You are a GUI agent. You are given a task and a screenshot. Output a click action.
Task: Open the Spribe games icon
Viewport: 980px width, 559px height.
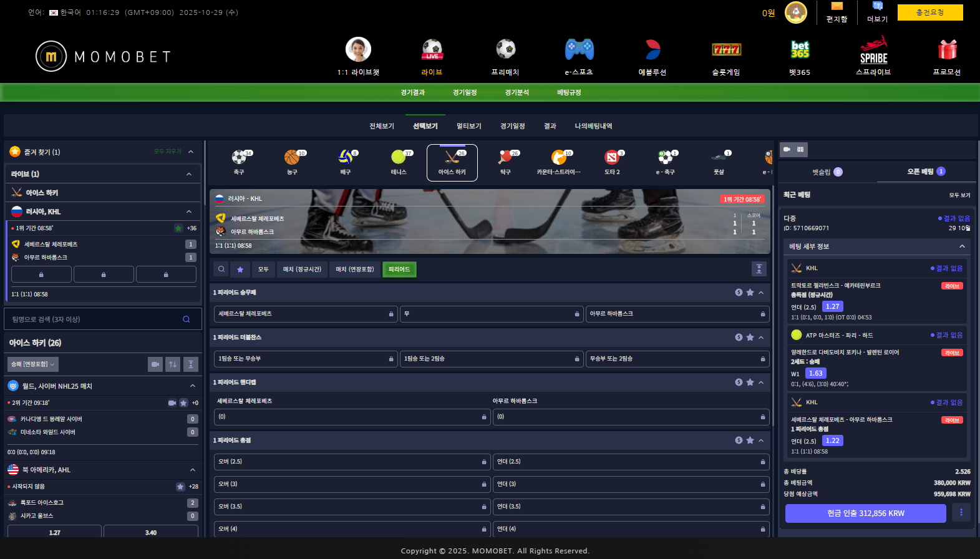(873, 51)
